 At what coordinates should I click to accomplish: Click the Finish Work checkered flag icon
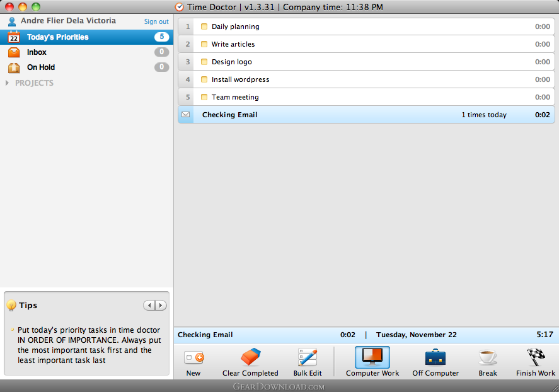[536, 357]
